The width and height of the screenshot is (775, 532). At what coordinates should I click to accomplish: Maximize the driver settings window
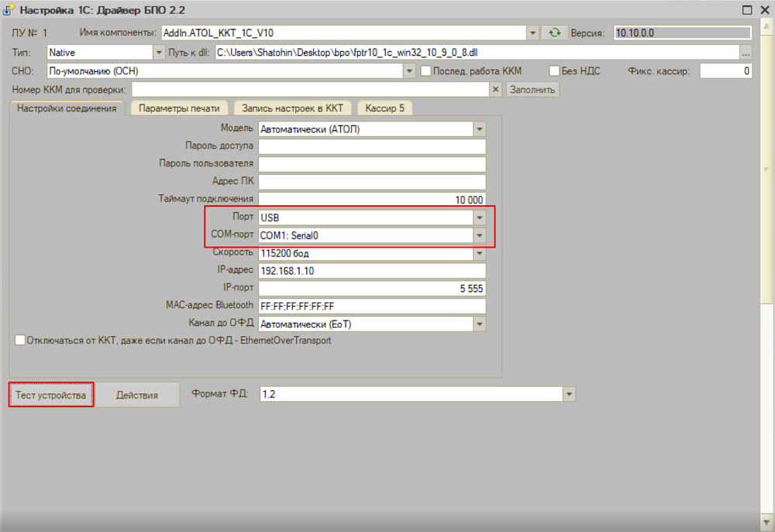coord(746,10)
